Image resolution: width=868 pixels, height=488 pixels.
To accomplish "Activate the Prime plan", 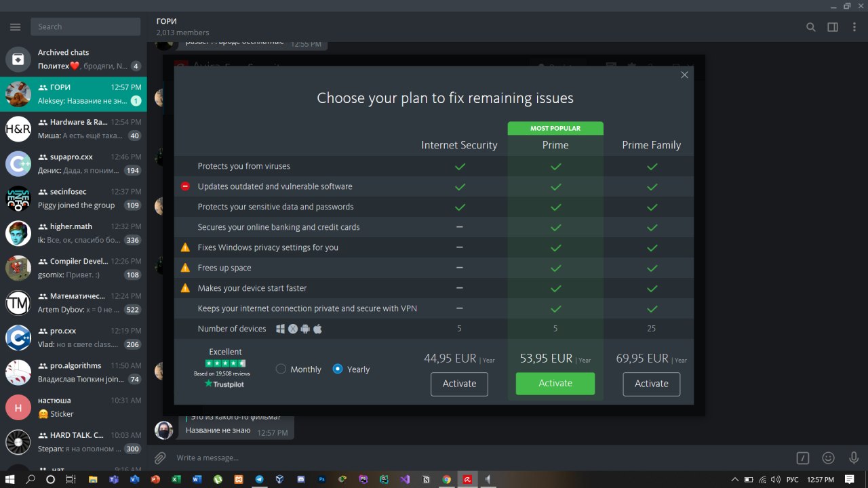I will pyautogui.click(x=555, y=384).
